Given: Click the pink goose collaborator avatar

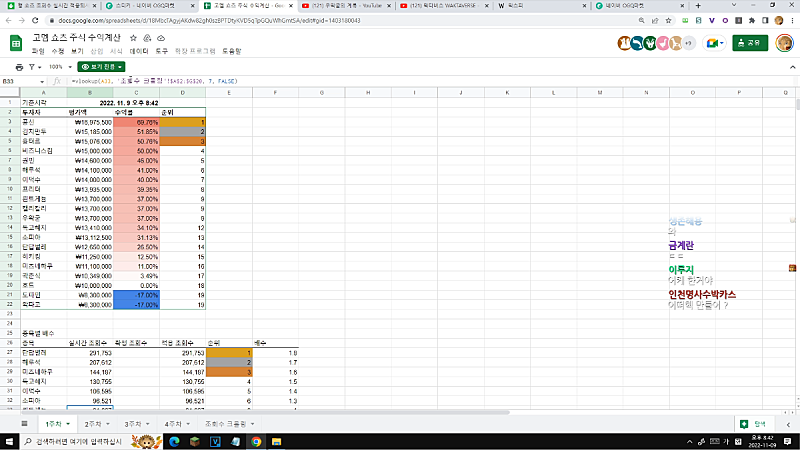Looking at the screenshot, I should click(x=663, y=43).
